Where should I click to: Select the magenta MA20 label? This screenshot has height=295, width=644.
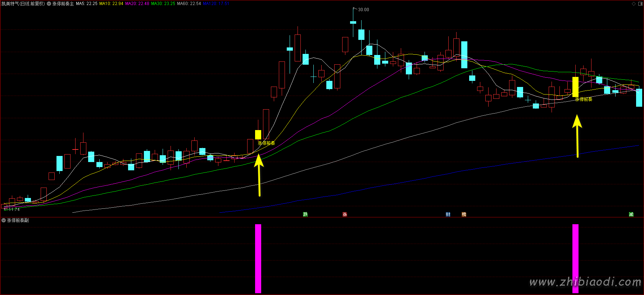tap(137, 4)
